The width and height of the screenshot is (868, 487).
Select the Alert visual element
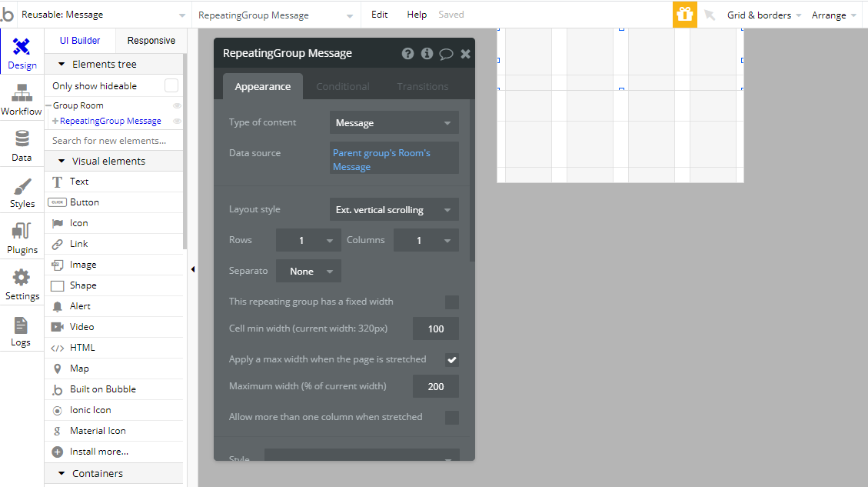coord(114,306)
